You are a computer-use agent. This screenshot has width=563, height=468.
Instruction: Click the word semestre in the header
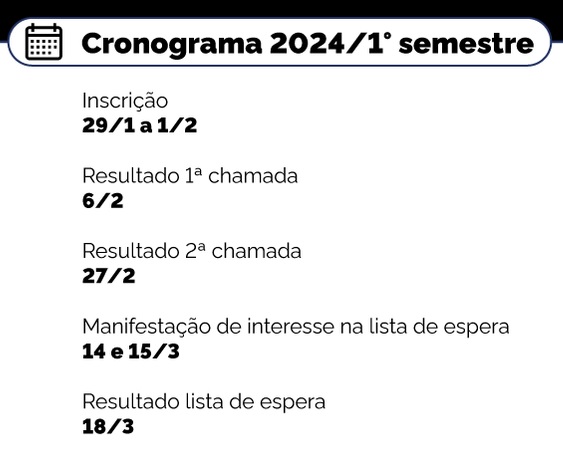[466, 44]
